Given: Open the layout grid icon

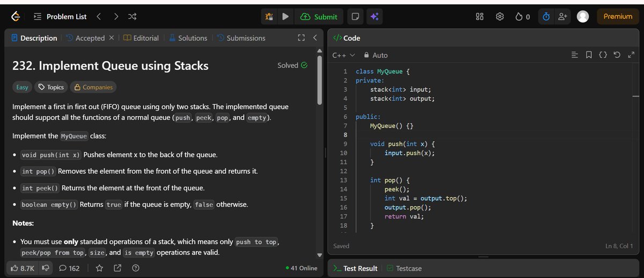Looking at the screenshot, I should point(480,17).
